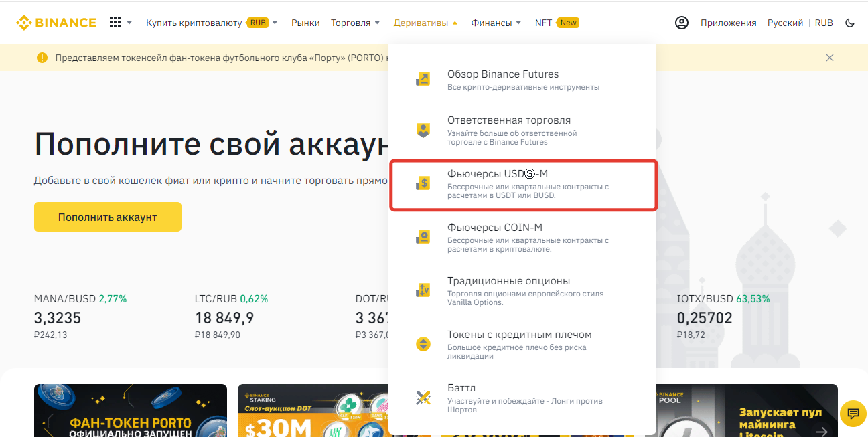The image size is (868, 437).
Task: Open the IOTX/BUSD ticker
Action: [x=723, y=317]
